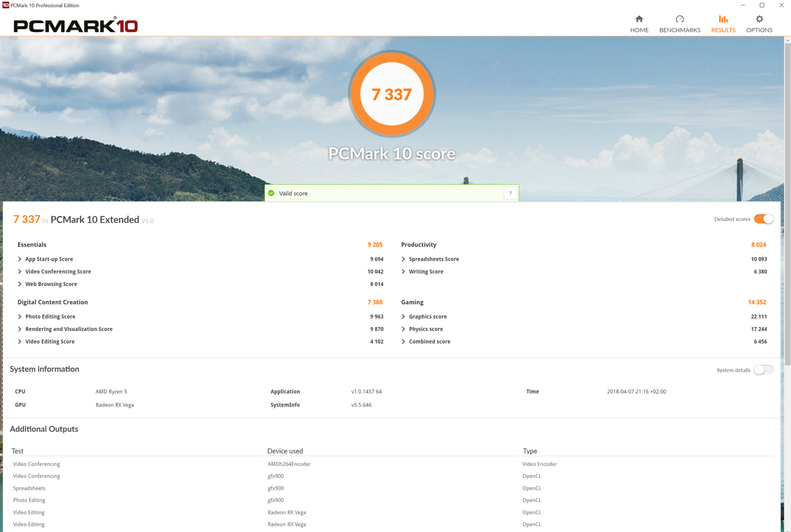Open Benchmarks gauge icon
The image size is (791, 532).
[680, 19]
